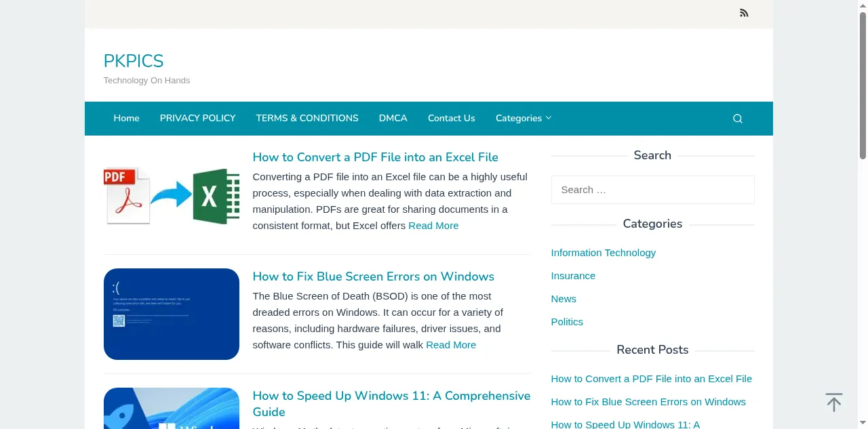Focus the sidebar Search input field

click(653, 190)
